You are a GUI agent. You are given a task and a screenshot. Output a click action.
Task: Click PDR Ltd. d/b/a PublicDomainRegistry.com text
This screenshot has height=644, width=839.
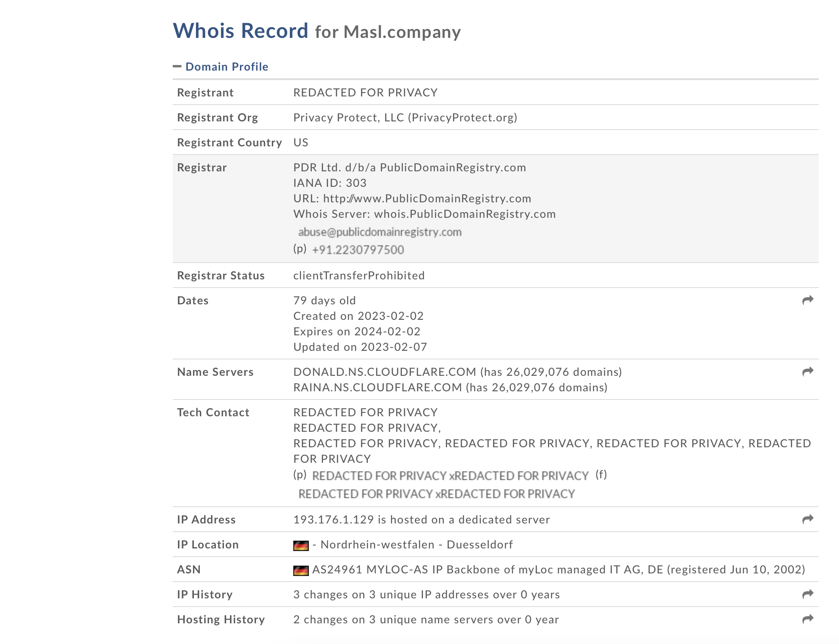click(x=410, y=167)
